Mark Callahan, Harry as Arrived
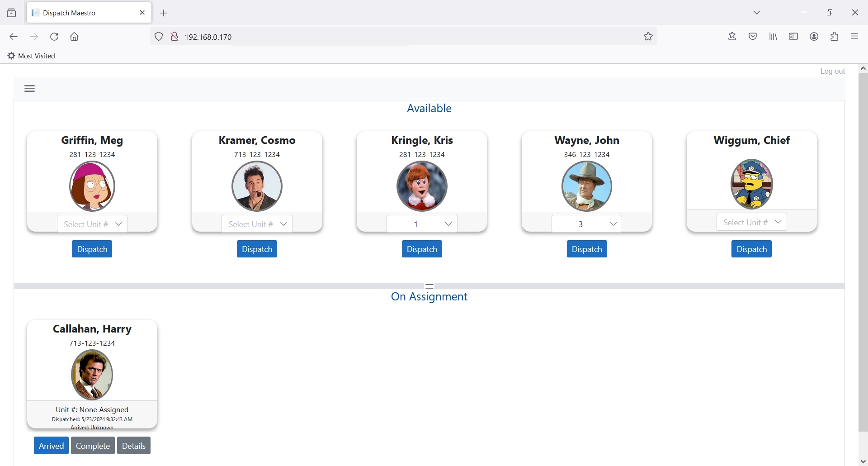This screenshot has width=868, height=466. pos(51,446)
